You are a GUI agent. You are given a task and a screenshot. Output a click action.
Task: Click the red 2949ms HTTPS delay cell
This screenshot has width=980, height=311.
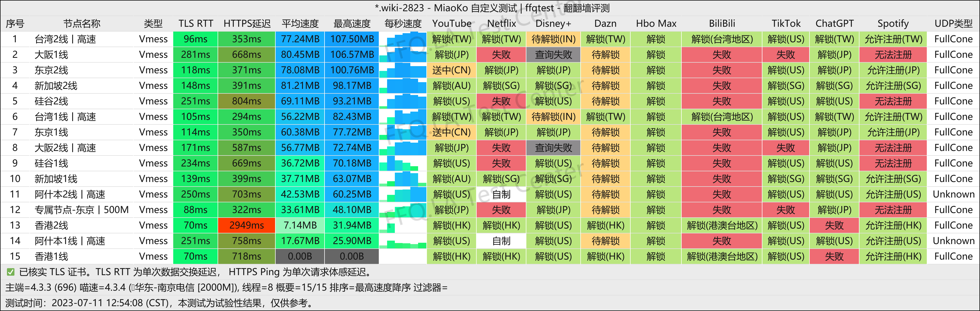click(246, 225)
